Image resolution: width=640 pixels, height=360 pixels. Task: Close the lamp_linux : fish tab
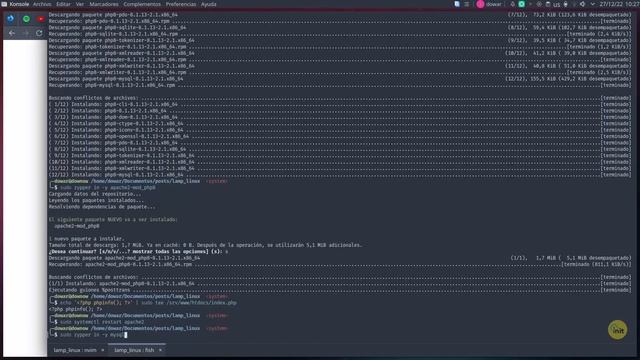160,350
